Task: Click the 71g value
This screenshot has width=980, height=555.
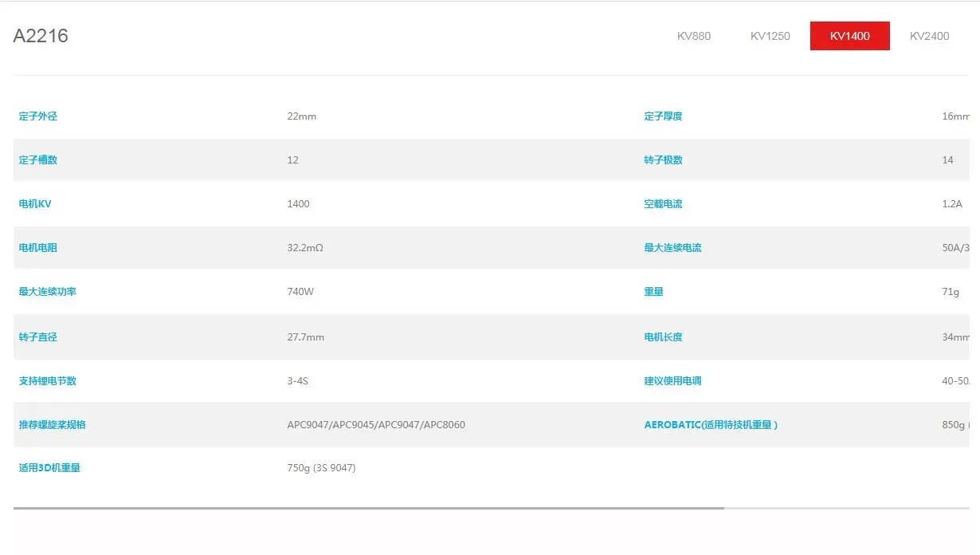Action: [x=951, y=292]
